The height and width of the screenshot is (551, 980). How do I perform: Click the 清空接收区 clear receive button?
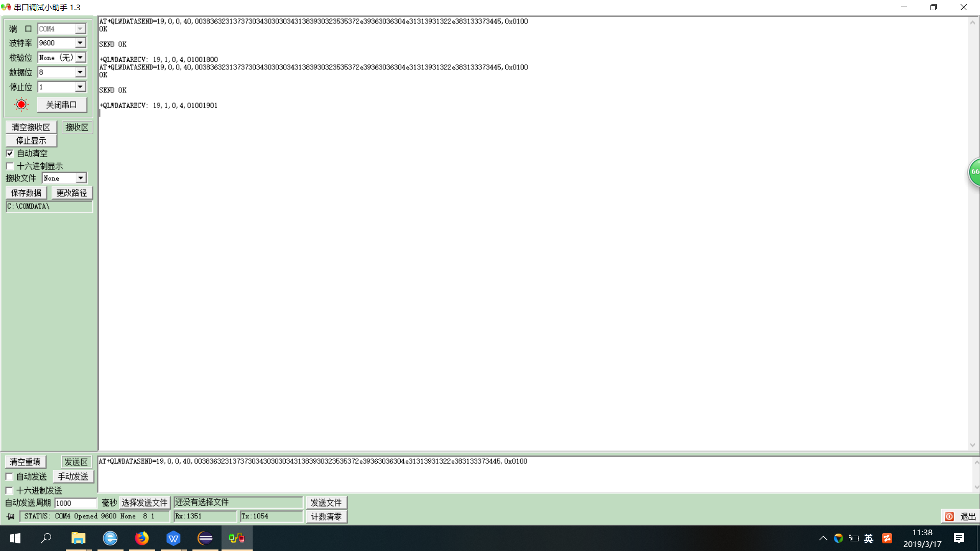[31, 127]
